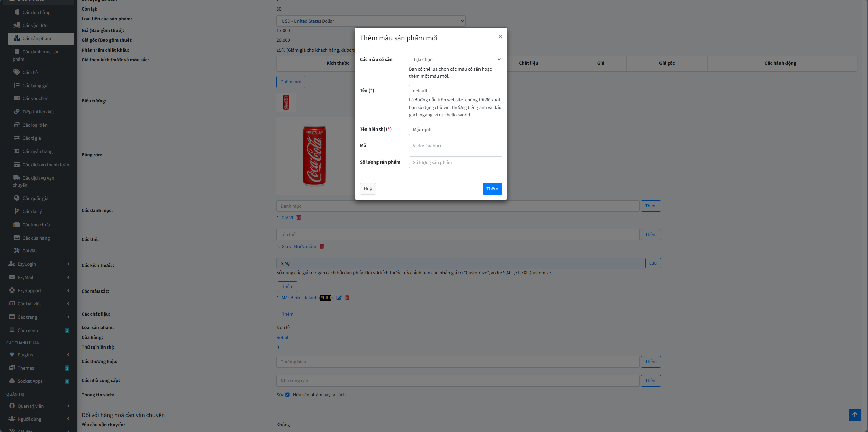Open Các ngân hàng bank sidebar item
The image size is (868, 432).
tap(37, 151)
